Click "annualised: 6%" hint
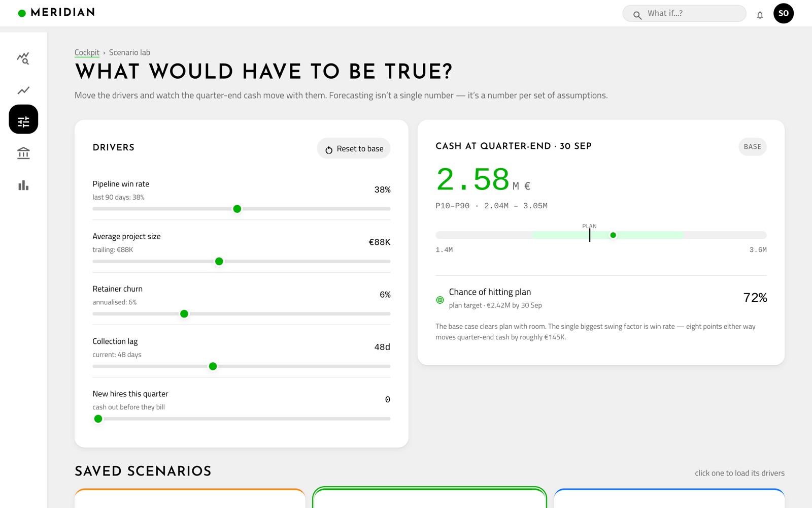This screenshot has height=508, width=812. [x=115, y=302]
